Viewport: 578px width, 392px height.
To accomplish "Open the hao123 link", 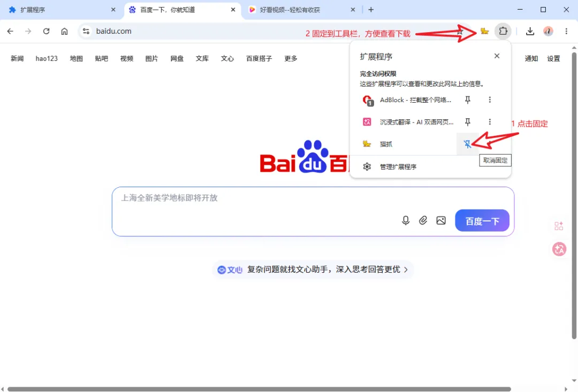I will (47, 59).
